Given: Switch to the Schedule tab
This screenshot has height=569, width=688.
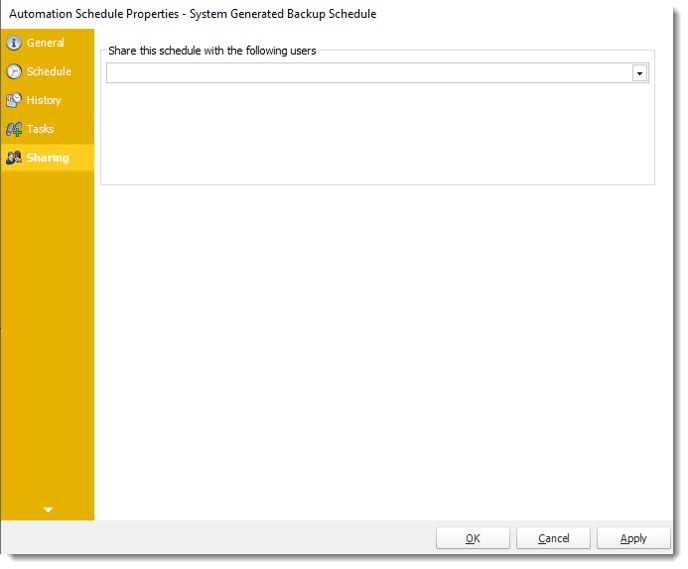Looking at the screenshot, I should 47,72.
